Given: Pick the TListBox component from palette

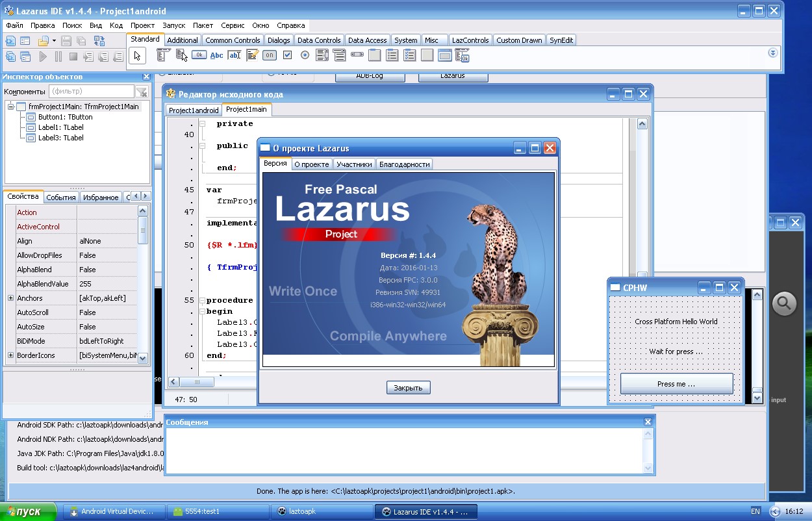Looking at the screenshot, I should (322, 55).
